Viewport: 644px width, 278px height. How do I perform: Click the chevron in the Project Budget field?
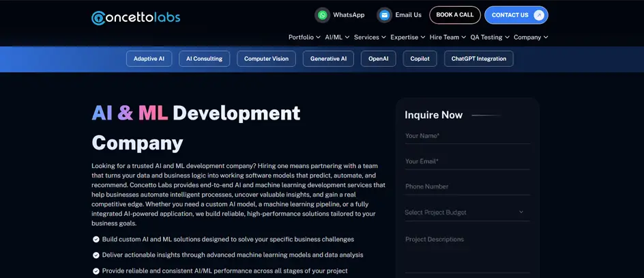tap(521, 212)
